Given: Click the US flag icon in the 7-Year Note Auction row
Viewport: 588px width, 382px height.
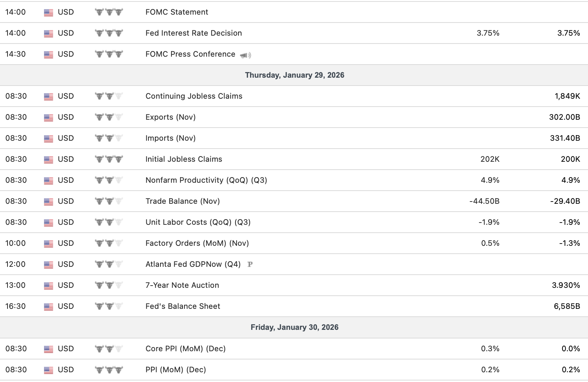Looking at the screenshot, I should coord(48,286).
